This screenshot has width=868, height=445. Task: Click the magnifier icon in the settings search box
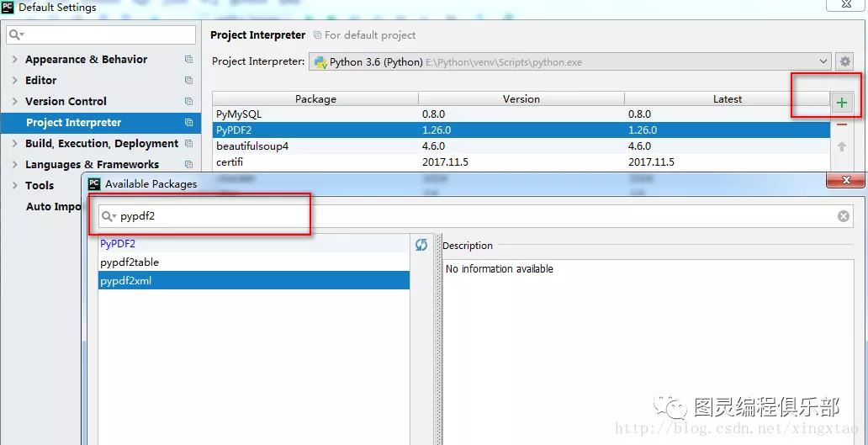click(17, 34)
